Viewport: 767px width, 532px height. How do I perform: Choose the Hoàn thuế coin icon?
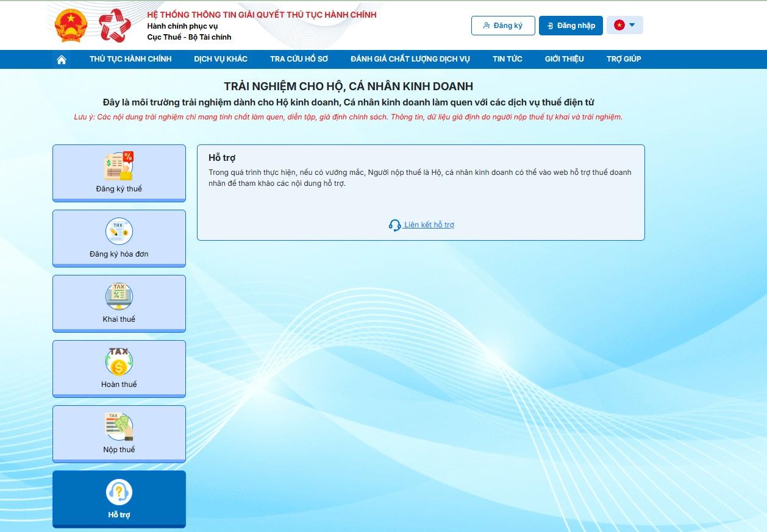tap(119, 362)
